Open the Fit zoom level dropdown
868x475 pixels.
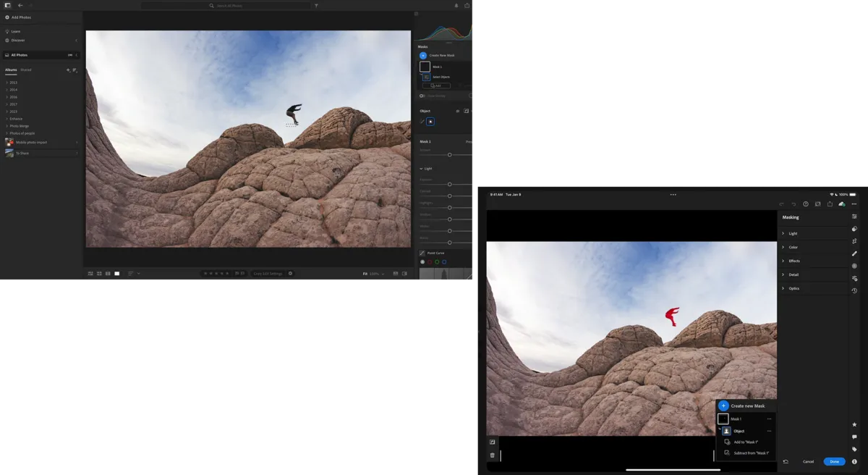(x=373, y=274)
